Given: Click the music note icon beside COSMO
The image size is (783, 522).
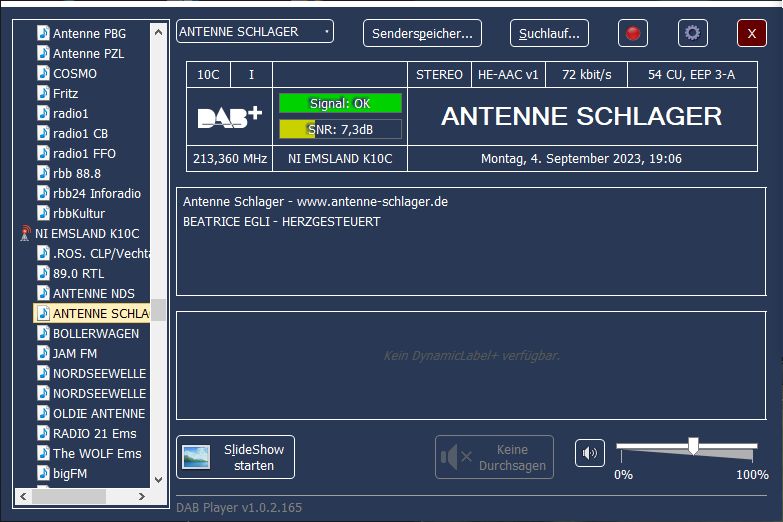Looking at the screenshot, I should coord(43,73).
